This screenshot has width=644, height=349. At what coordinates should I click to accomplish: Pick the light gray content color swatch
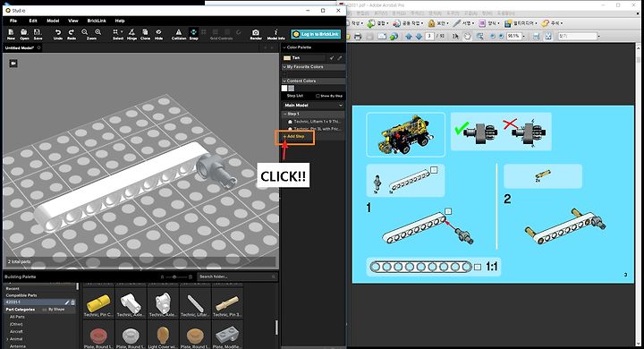click(x=292, y=89)
